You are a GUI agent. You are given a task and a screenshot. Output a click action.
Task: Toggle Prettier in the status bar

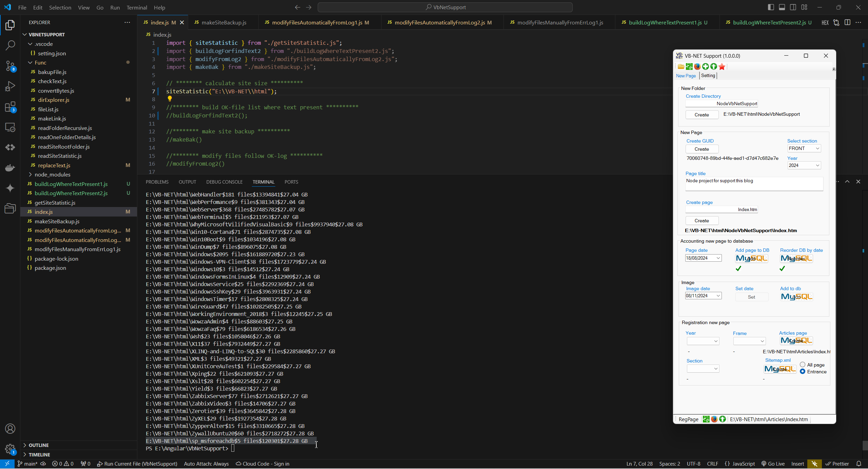click(x=837, y=464)
